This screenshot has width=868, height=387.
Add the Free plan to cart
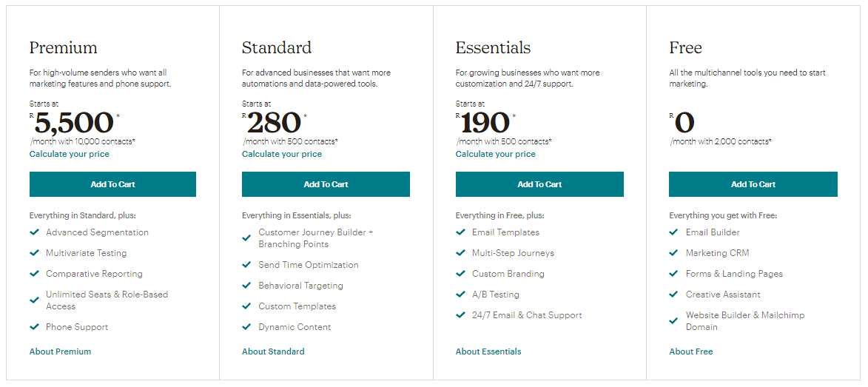click(x=753, y=184)
